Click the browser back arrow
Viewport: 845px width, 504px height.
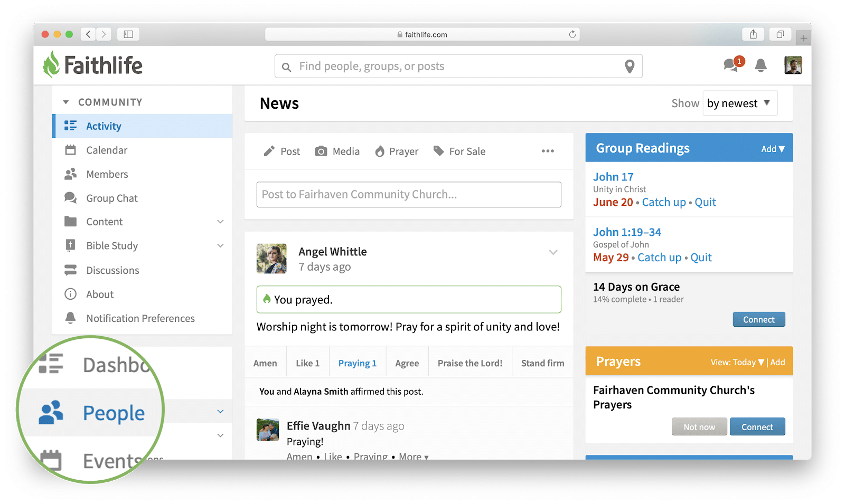click(88, 34)
